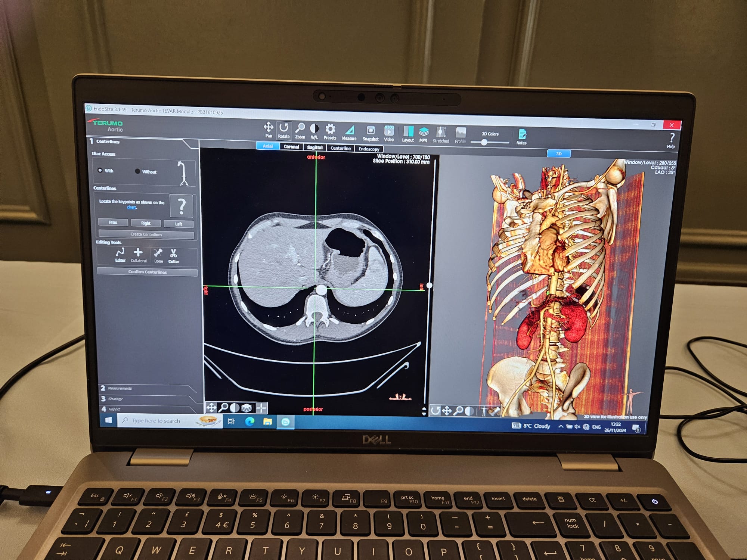Click magnifier icon in 3D viewport toolbar
The image size is (747, 560).
click(x=459, y=411)
